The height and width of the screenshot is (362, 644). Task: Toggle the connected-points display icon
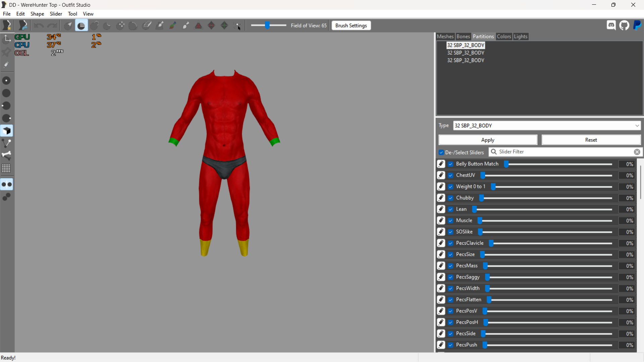coord(6,143)
